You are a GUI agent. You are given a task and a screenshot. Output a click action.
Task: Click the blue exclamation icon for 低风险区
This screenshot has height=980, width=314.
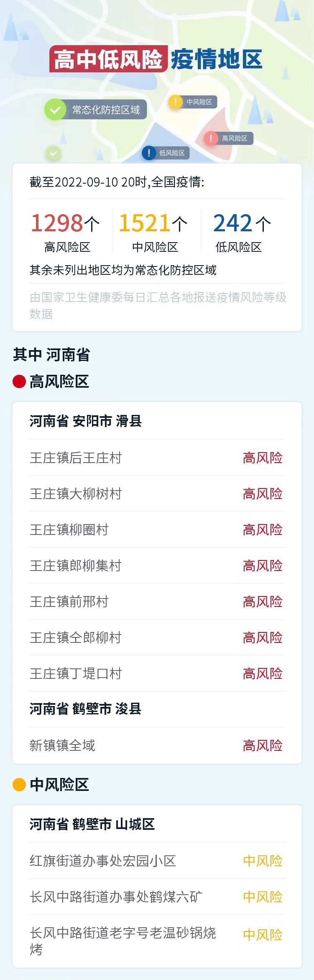[149, 153]
